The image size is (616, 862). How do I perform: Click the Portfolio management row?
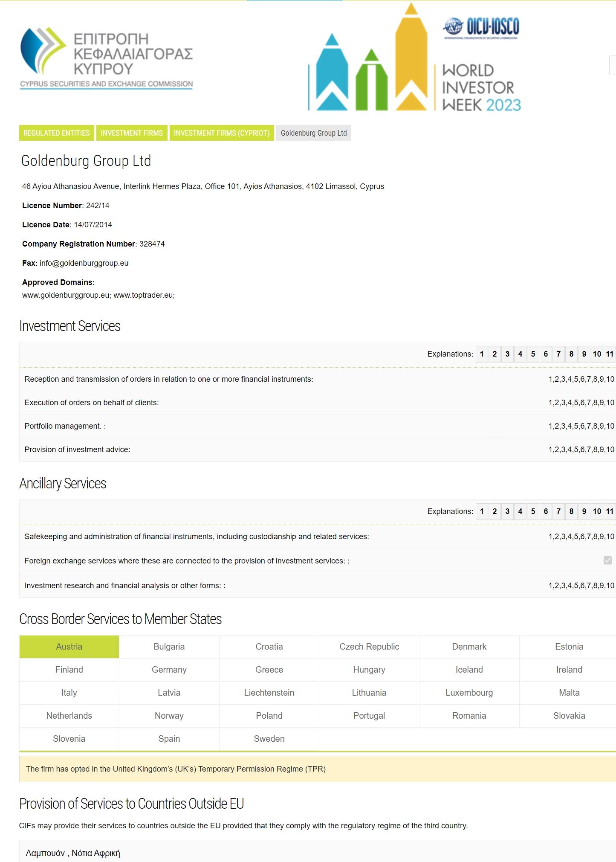[318, 426]
